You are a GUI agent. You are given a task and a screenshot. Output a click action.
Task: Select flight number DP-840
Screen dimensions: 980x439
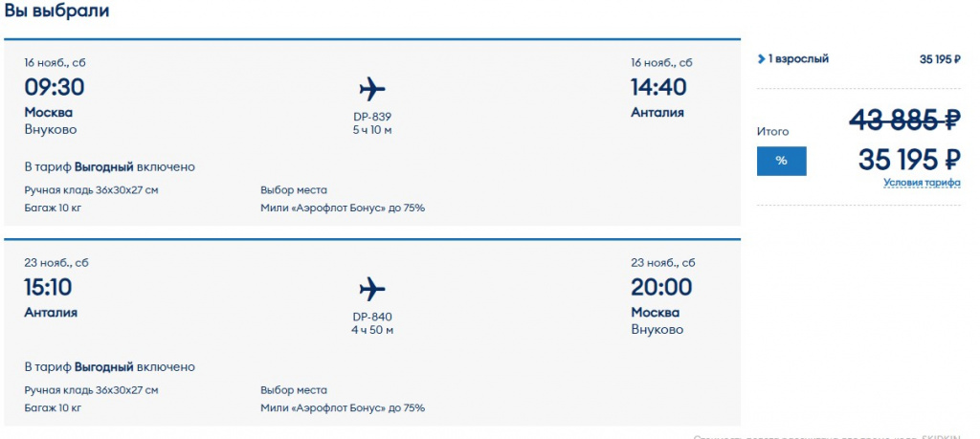pos(372,317)
